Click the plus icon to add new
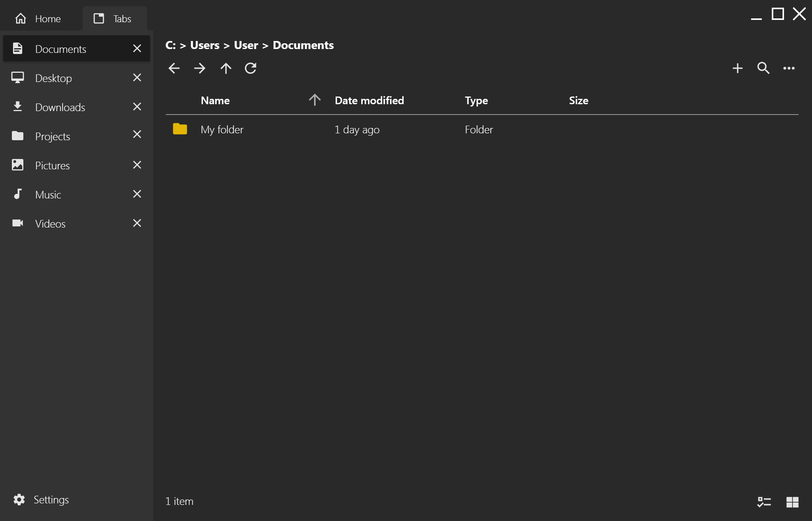The image size is (812, 521). pyautogui.click(x=737, y=68)
